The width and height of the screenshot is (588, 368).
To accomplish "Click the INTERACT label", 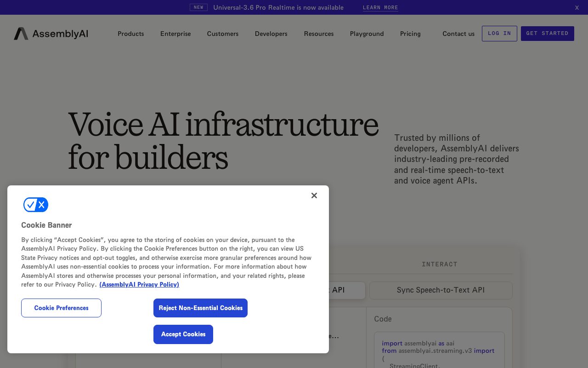I will [x=440, y=264].
